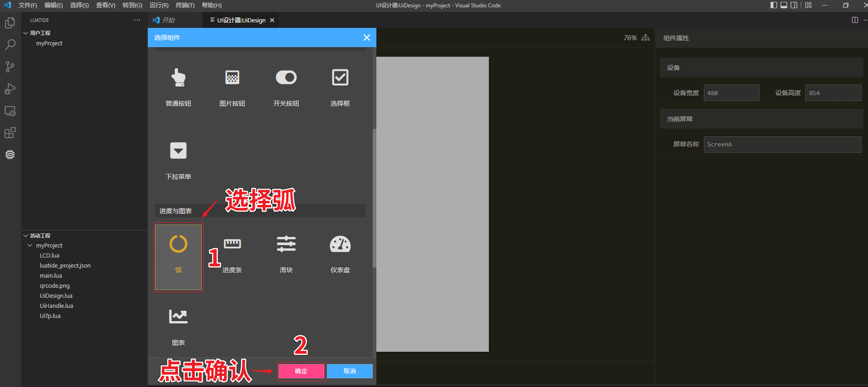Click the 取消 cancel button
This screenshot has width=868, height=387.
pos(350,371)
